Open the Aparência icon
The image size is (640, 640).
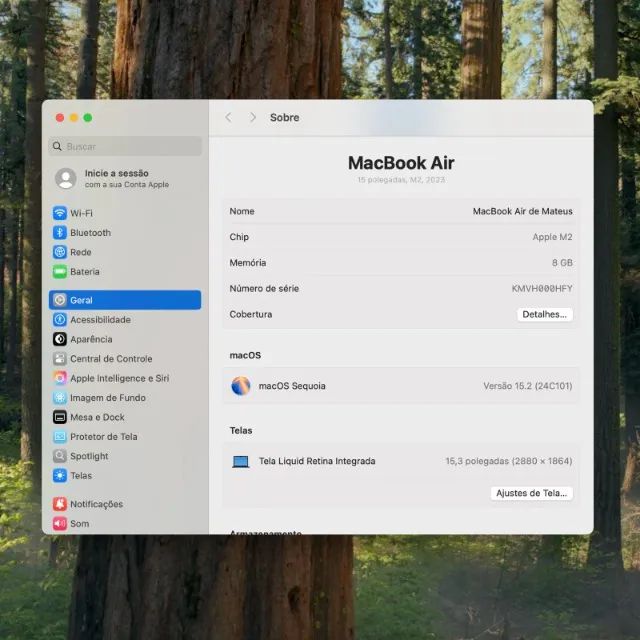pos(60,339)
